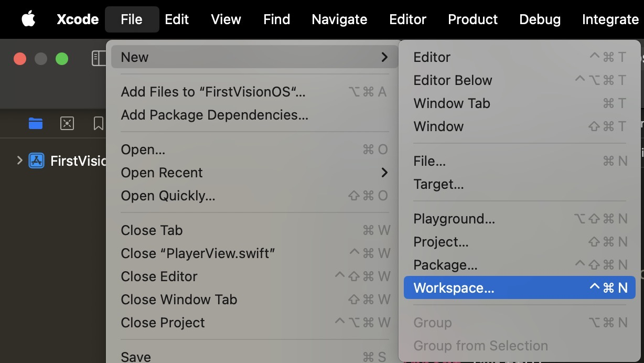This screenshot has width=644, height=363.
Task: Open the Edit menu
Action: (177, 19)
